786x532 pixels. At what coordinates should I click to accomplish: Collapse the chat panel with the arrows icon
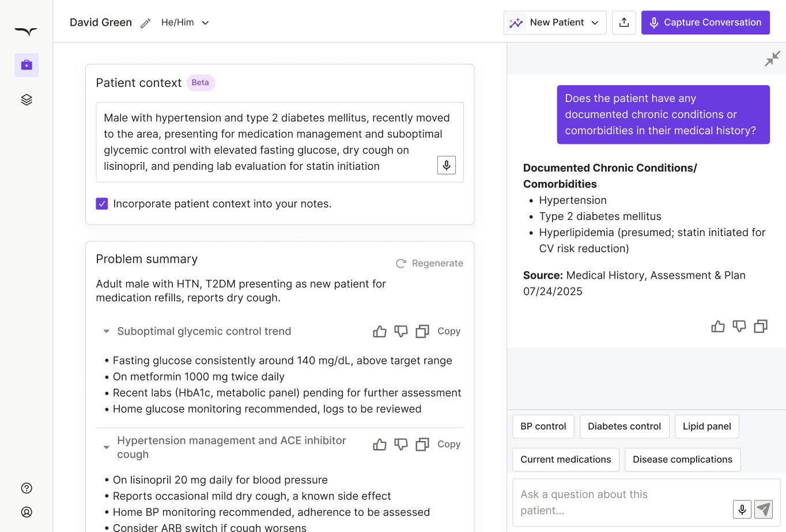pos(772,59)
